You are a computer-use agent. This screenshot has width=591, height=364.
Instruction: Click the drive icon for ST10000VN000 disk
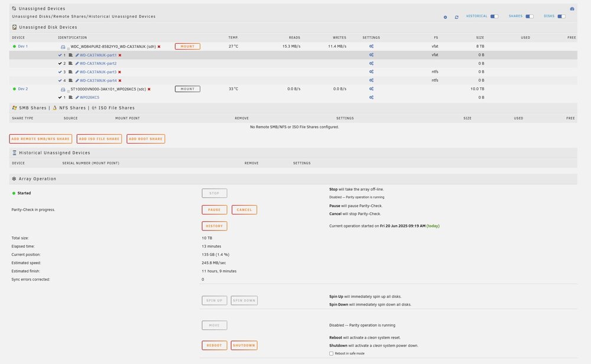tap(63, 90)
